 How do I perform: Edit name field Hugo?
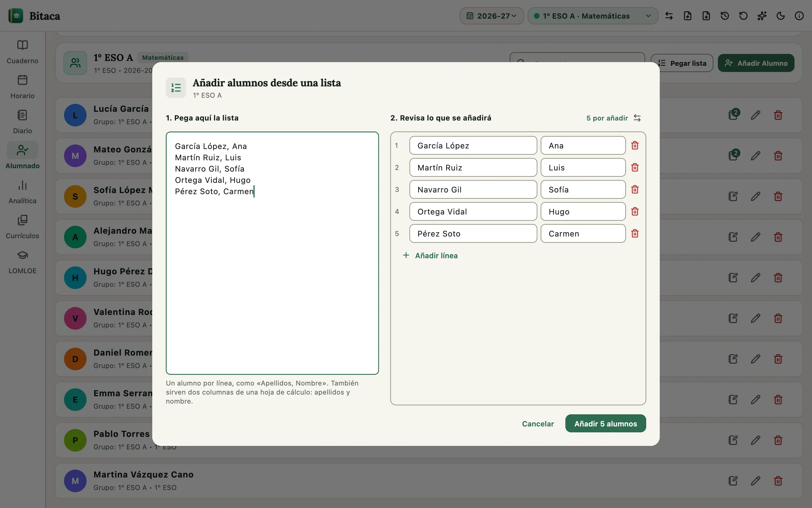tap(583, 211)
